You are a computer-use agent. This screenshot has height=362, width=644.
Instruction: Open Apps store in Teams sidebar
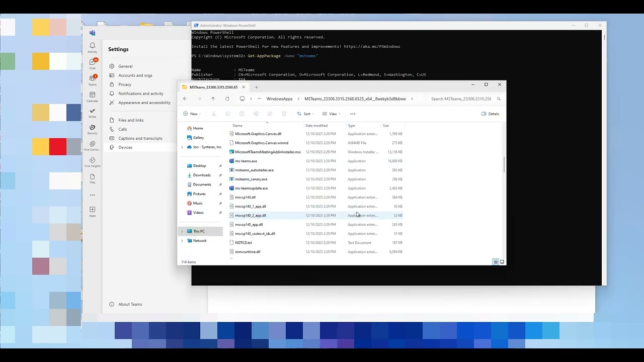[x=92, y=211]
